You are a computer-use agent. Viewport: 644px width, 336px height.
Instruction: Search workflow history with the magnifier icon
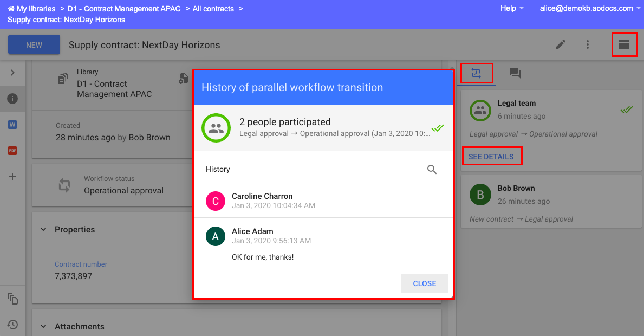432,169
